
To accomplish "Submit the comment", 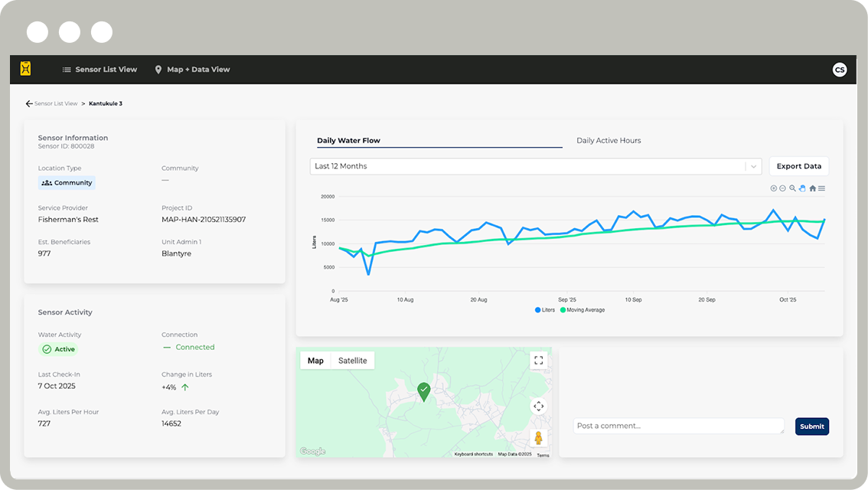I will (811, 426).
